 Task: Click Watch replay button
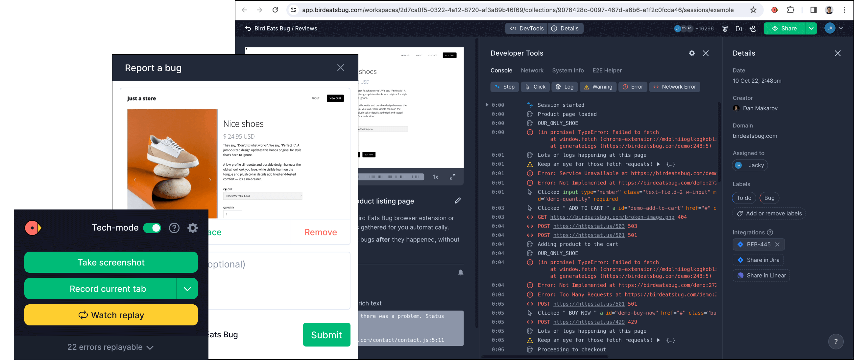click(x=111, y=315)
